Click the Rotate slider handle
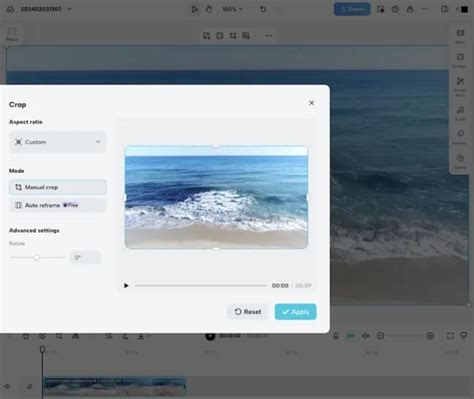The width and height of the screenshot is (474, 399). point(37,257)
